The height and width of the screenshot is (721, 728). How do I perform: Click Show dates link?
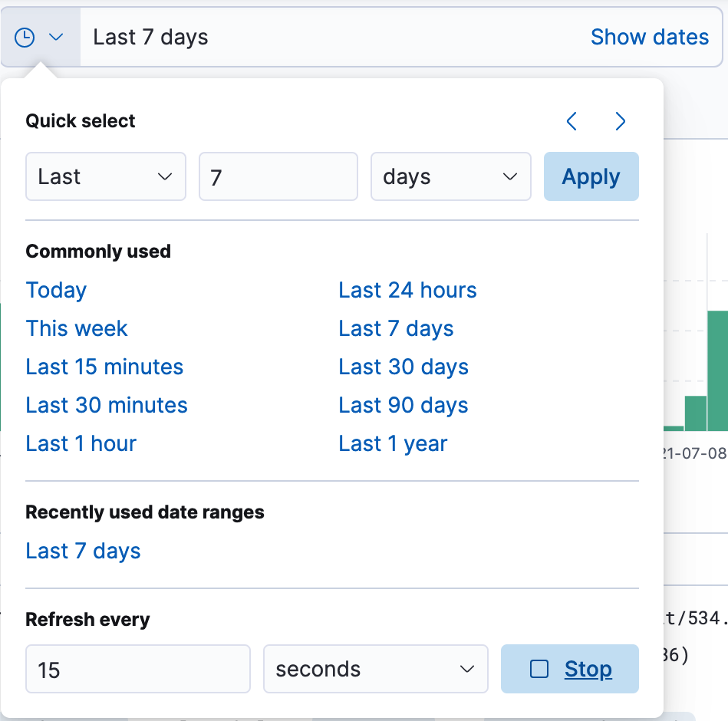pyautogui.click(x=649, y=38)
